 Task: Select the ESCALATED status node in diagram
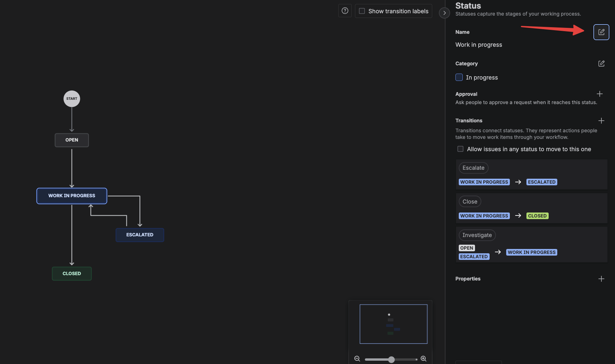pos(140,235)
